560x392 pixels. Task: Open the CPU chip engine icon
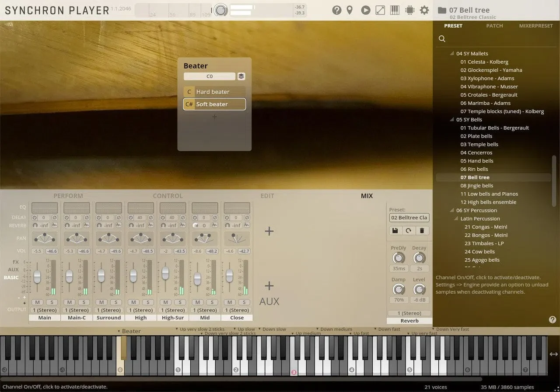click(x=409, y=10)
